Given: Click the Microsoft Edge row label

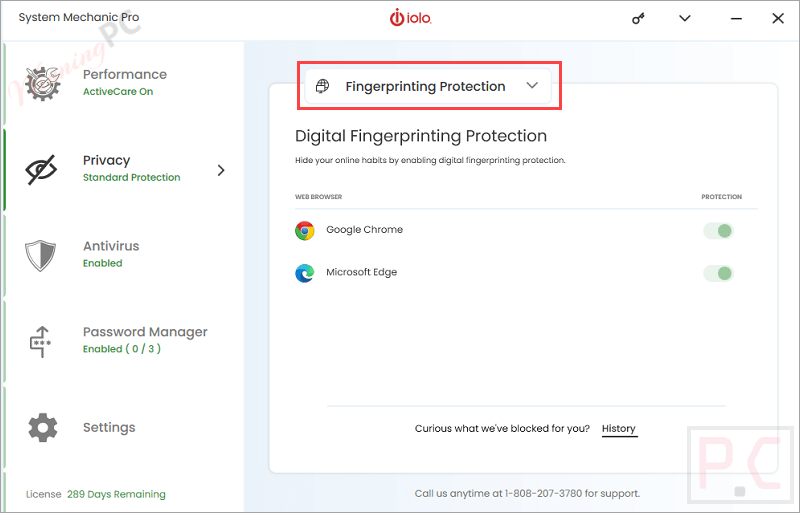Looking at the screenshot, I should (x=361, y=272).
